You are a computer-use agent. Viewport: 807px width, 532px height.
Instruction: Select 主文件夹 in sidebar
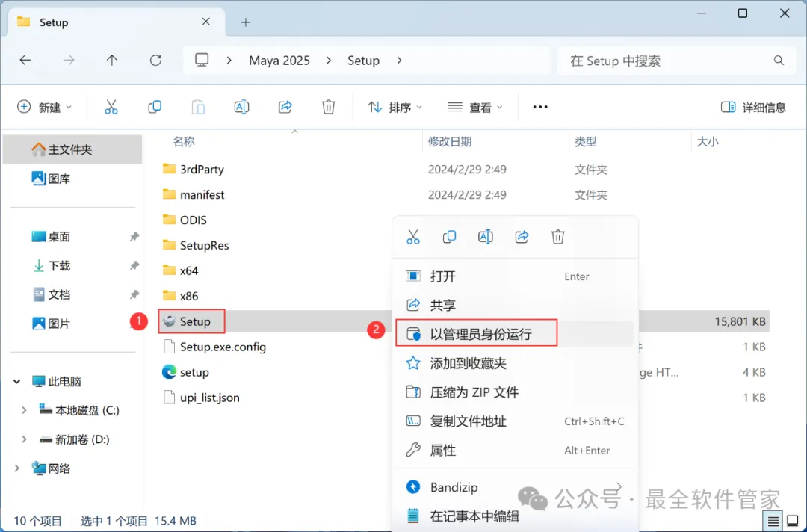click(72, 149)
